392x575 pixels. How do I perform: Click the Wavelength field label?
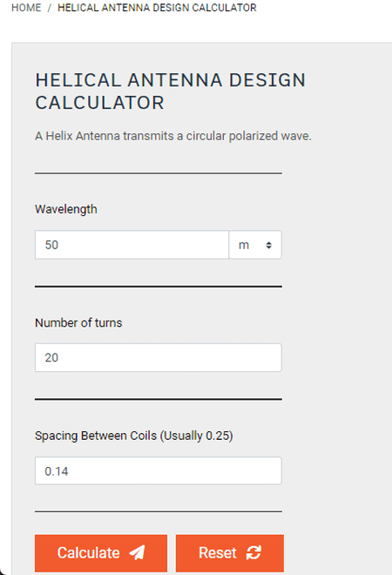(x=66, y=209)
